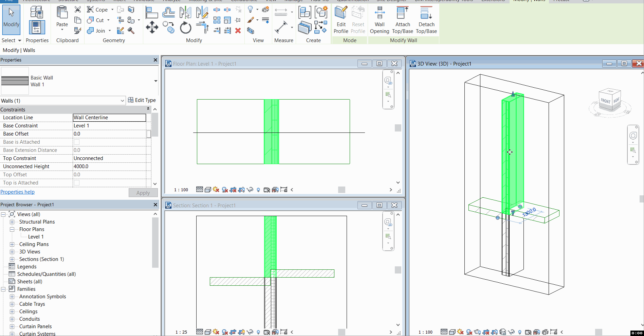Viewport: 644px width, 336px height.
Task: Select the Move tool in Modify panel
Action: coord(152,28)
